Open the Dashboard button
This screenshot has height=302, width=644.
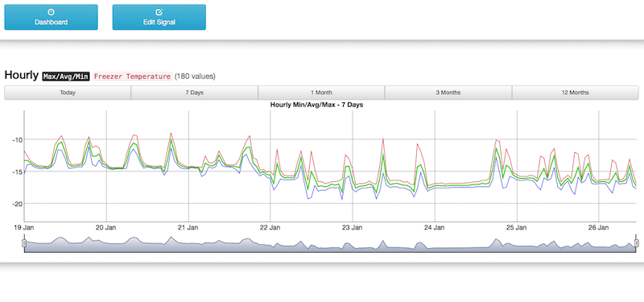coord(51,17)
